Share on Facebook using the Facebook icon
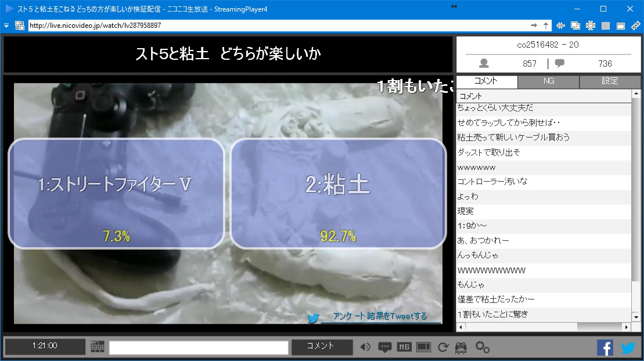The image size is (644, 361). tap(605, 348)
